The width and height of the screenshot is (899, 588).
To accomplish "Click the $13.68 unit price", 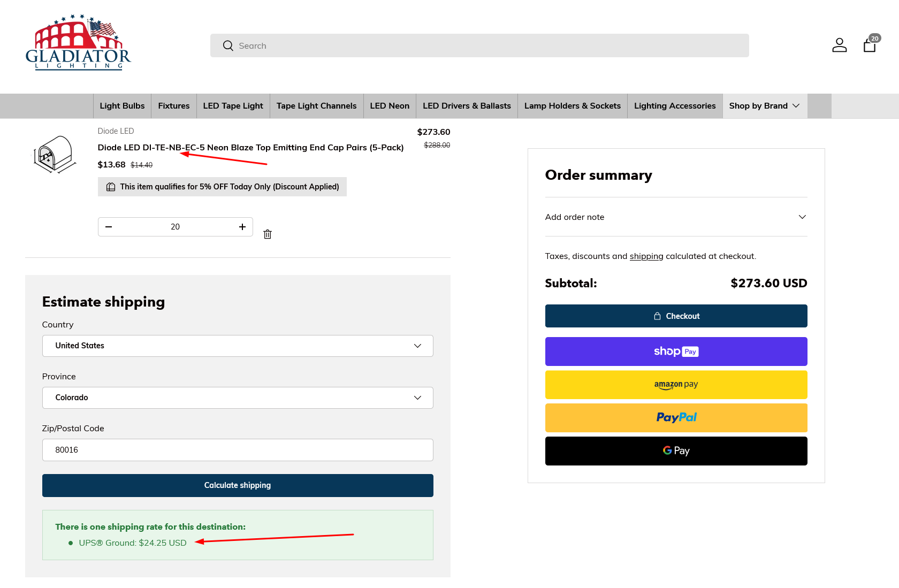I will (x=111, y=165).
